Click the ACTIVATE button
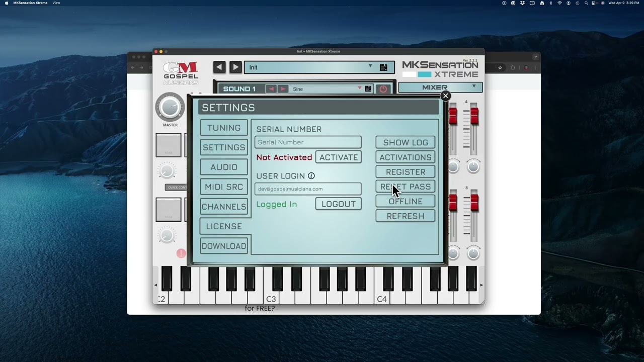 (x=339, y=157)
